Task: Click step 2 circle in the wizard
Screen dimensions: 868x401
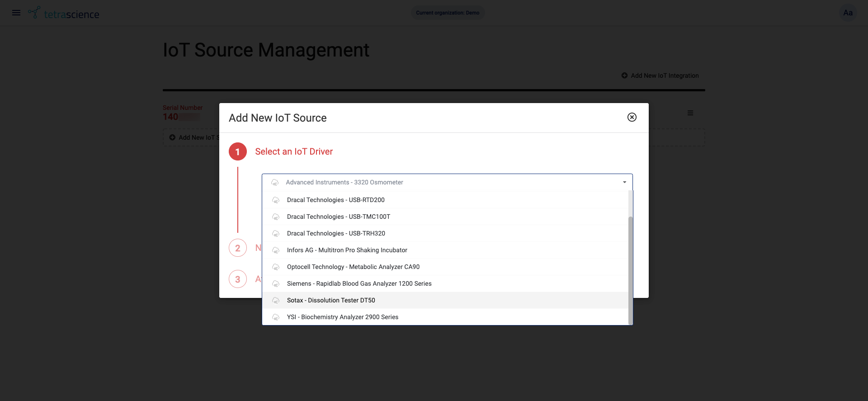Action: pyautogui.click(x=238, y=248)
